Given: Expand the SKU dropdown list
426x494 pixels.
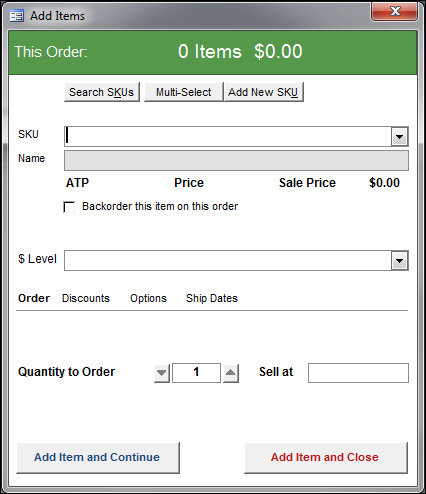Looking at the screenshot, I should (399, 137).
